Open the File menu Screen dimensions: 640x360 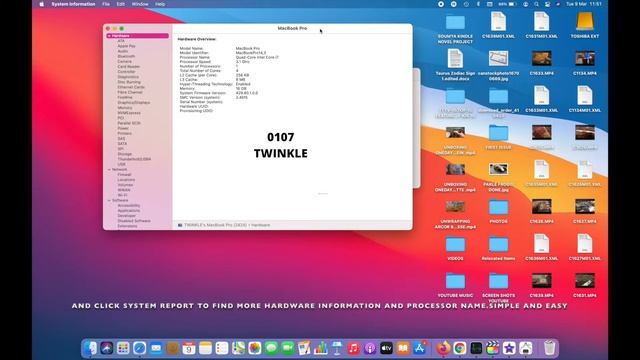pos(106,4)
